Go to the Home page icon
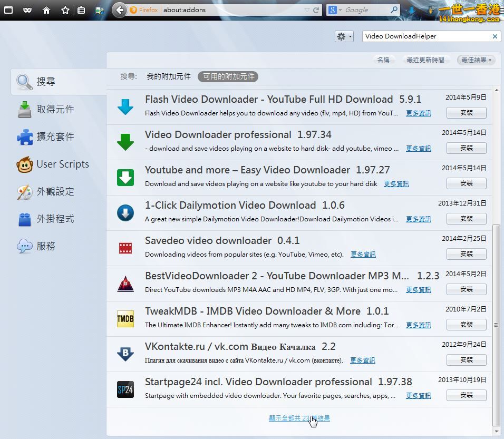The image size is (504, 439). click(46, 10)
